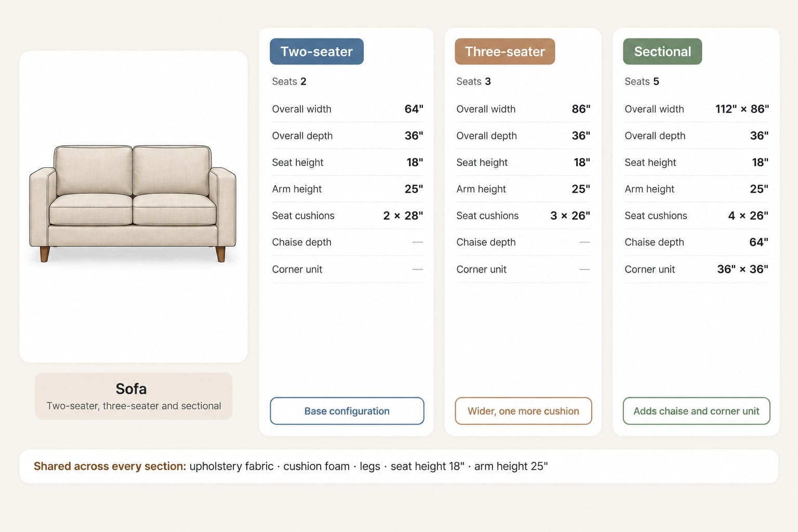Click Sectional chaise depth 64" value
Screen dimensions: 798x532
click(x=759, y=242)
